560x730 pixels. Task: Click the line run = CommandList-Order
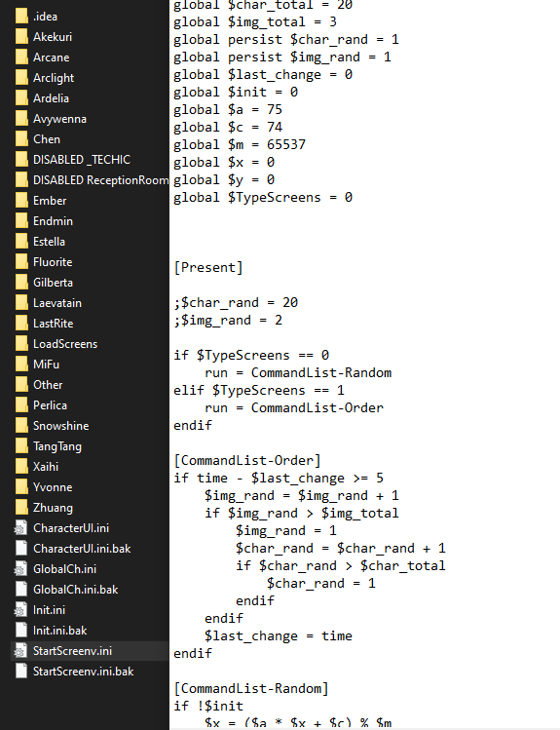click(x=294, y=407)
